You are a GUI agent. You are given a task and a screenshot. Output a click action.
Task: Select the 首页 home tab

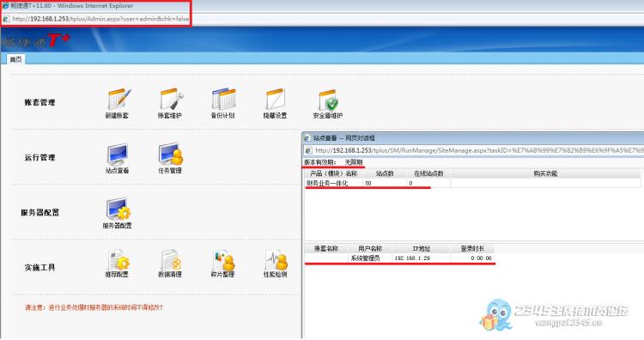pos(16,59)
